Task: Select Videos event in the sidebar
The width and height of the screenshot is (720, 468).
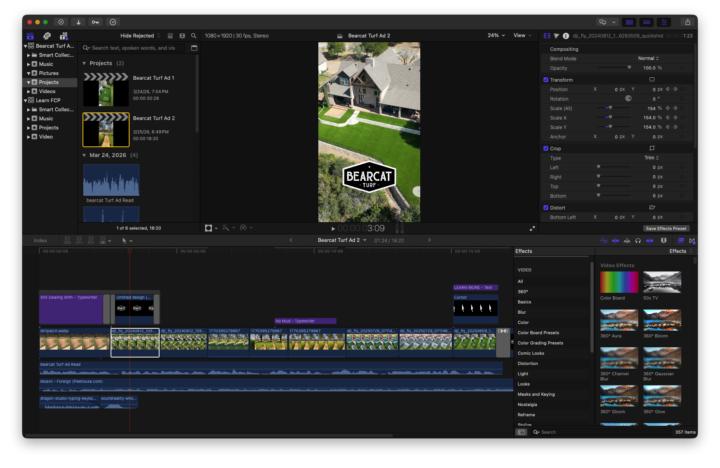Action: (x=46, y=91)
